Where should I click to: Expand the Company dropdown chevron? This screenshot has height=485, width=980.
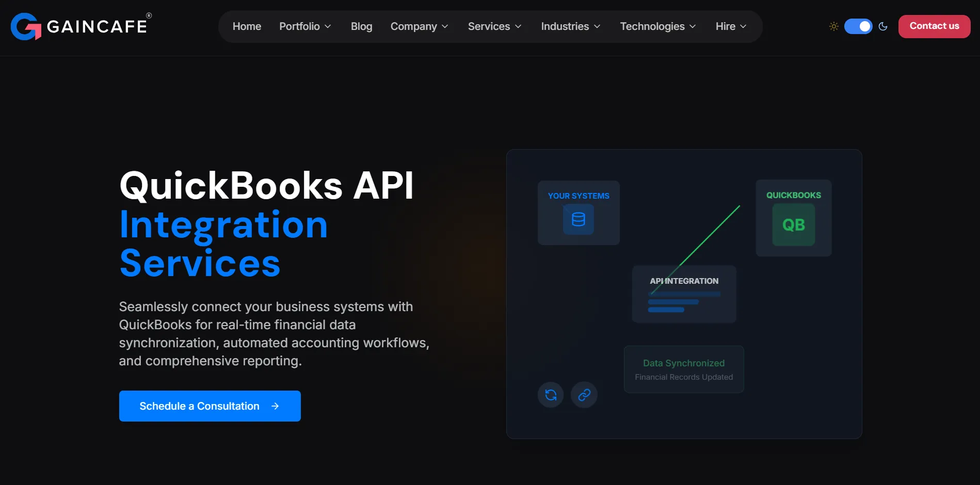445,26
